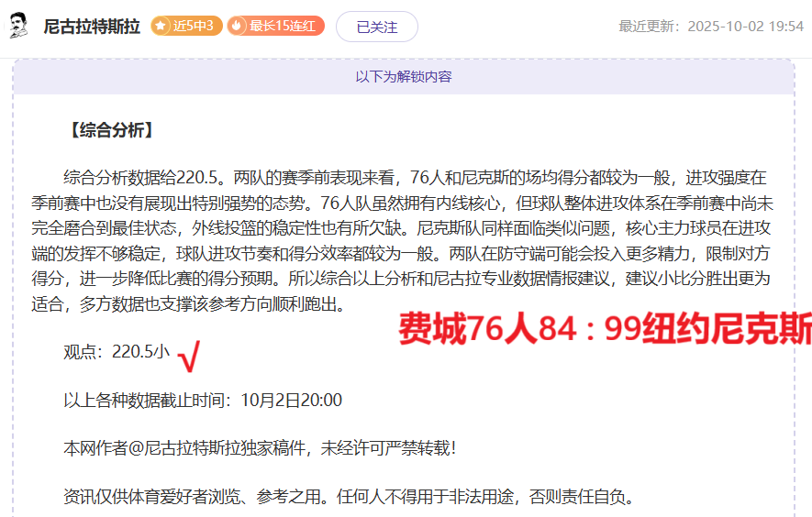Click the 【综合分析】 heading
Screen dimensions: 812x517
[109, 130]
